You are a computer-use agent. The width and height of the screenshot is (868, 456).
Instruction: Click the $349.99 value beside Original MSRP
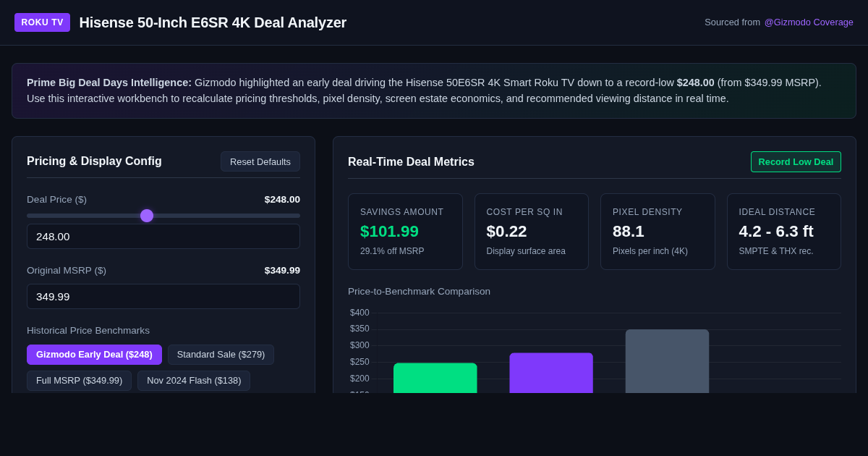pos(282,271)
